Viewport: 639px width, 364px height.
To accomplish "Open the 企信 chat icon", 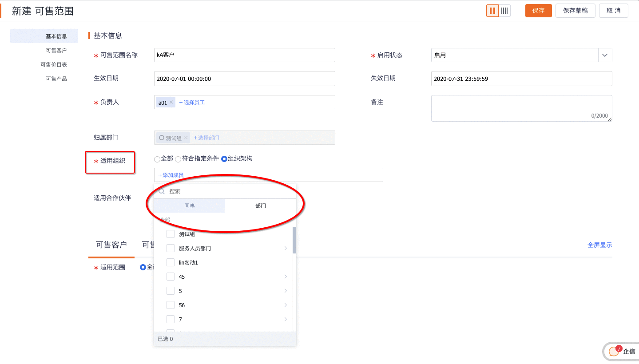I will 614,352.
